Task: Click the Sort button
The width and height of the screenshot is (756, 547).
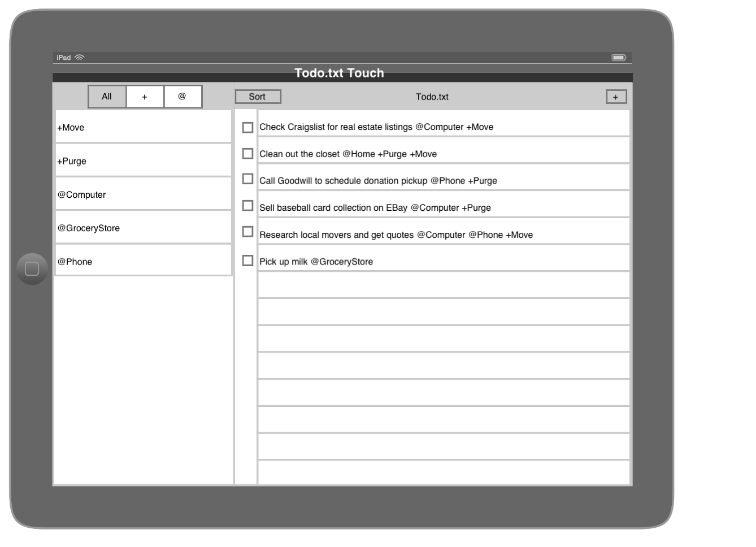Action: [x=258, y=97]
